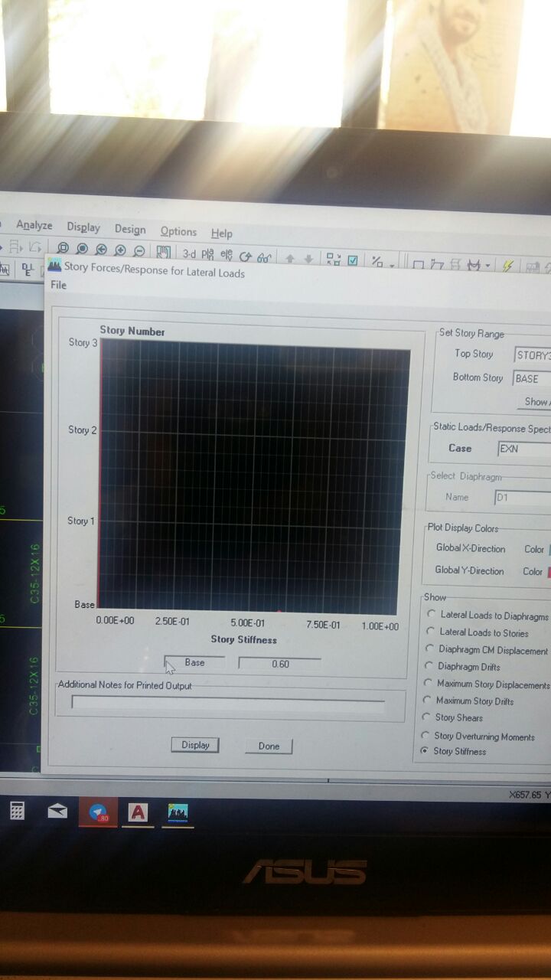The image size is (551, 980).
Task: Pick Global X-Direction color swatch
Action: pos(548,549)
